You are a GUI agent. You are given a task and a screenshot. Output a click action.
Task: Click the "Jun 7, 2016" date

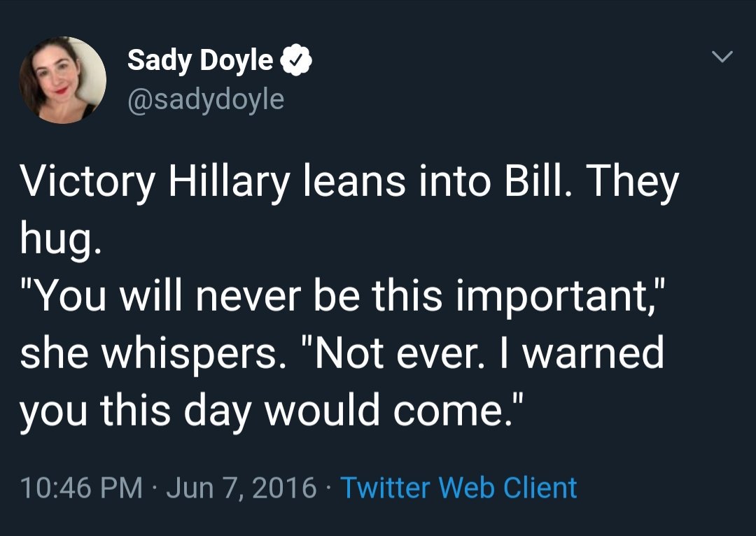(x=241, y=487)
